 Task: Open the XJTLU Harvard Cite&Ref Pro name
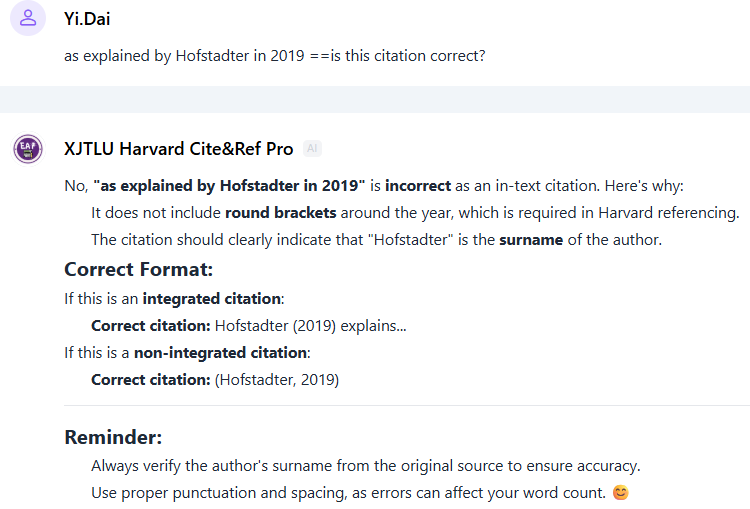pyautogui.click(x=179, y=149)
